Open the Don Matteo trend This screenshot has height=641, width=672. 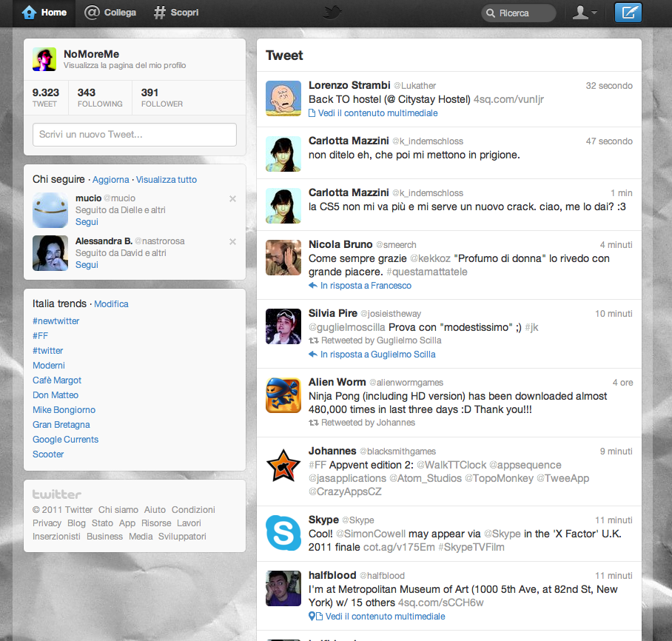point(56,395)
